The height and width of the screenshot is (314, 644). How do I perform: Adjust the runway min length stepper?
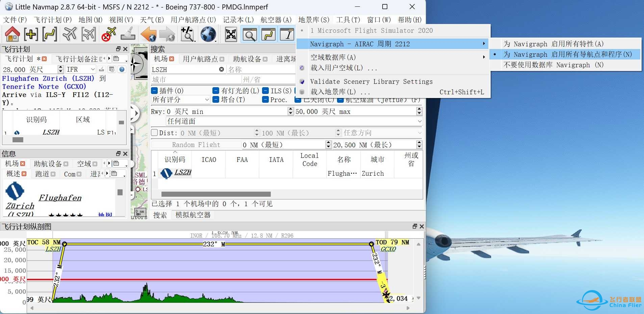pyautogui.click(x=291, y=111)
